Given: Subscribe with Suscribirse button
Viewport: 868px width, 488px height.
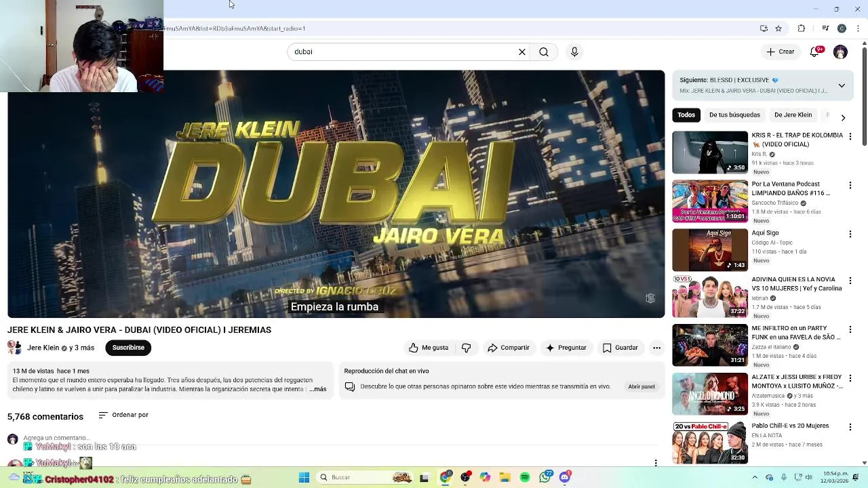Looking at the screenshot, I should (x=128, y=348).
